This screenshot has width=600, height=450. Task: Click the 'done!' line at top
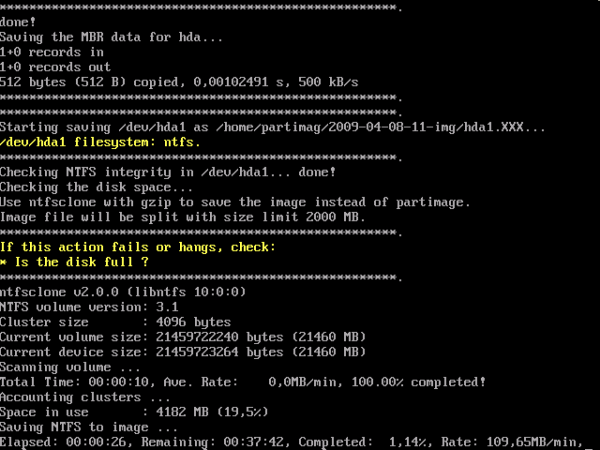coord(20,21)
